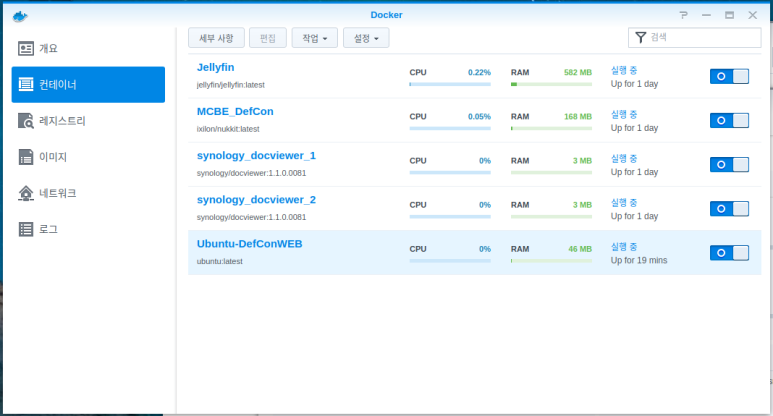
Task: Click the 0.22% CPU value
Action: point(479,72)
